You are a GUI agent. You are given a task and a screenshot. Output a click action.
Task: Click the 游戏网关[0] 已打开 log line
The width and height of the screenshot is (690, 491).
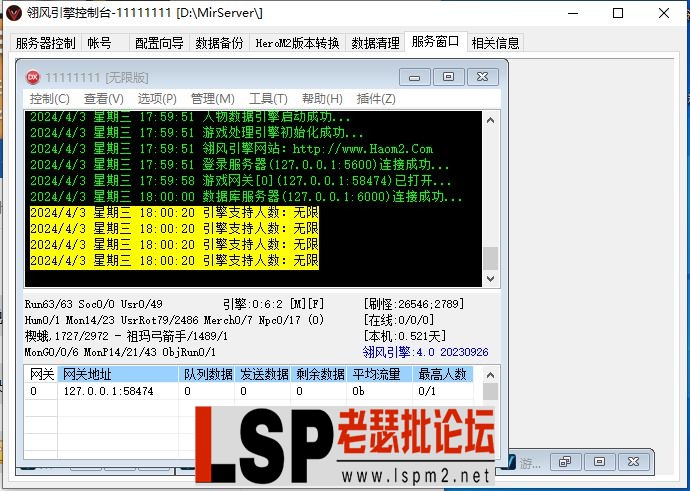(241, 180)
